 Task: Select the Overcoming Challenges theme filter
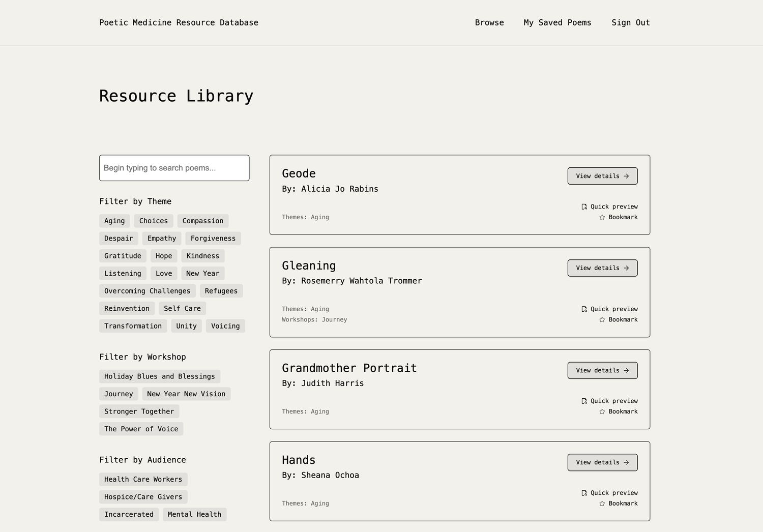[x=147, y=291]
